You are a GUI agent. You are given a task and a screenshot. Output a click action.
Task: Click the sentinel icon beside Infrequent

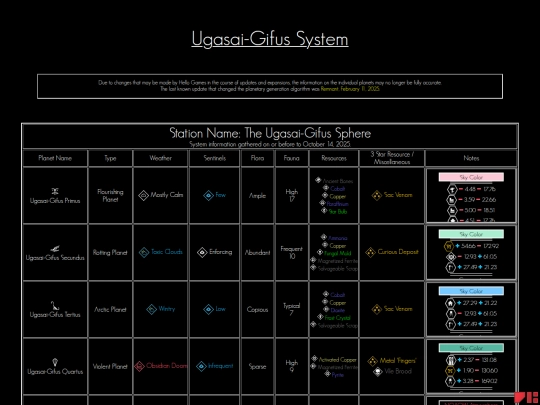[x=201, y=366]
